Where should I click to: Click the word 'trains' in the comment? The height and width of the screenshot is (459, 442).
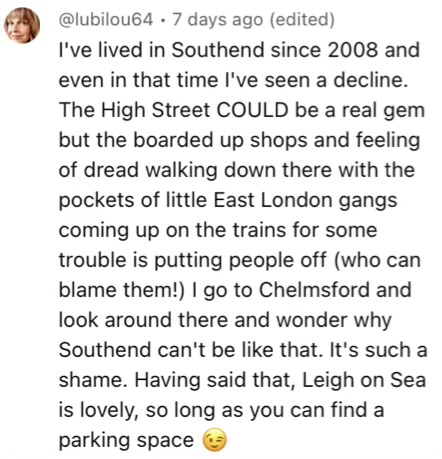coord(259,230)
